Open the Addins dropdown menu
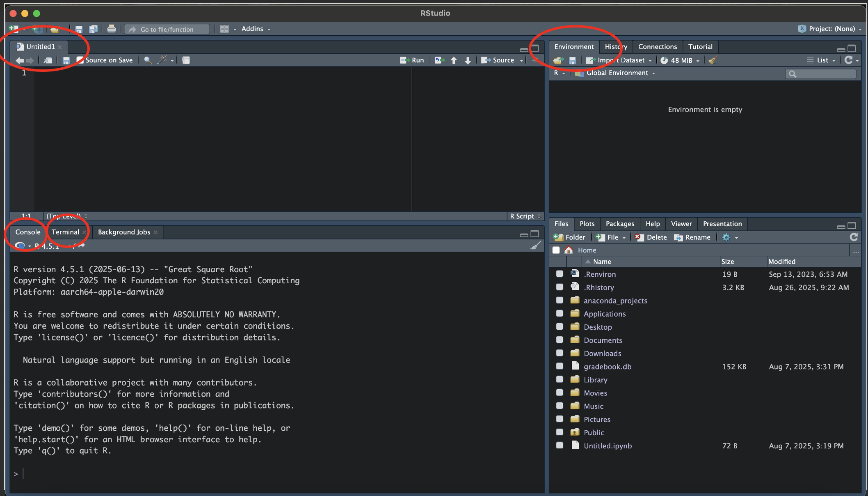Image resolution: width=868 pixels, height=496 pixels. coord(255,29)
